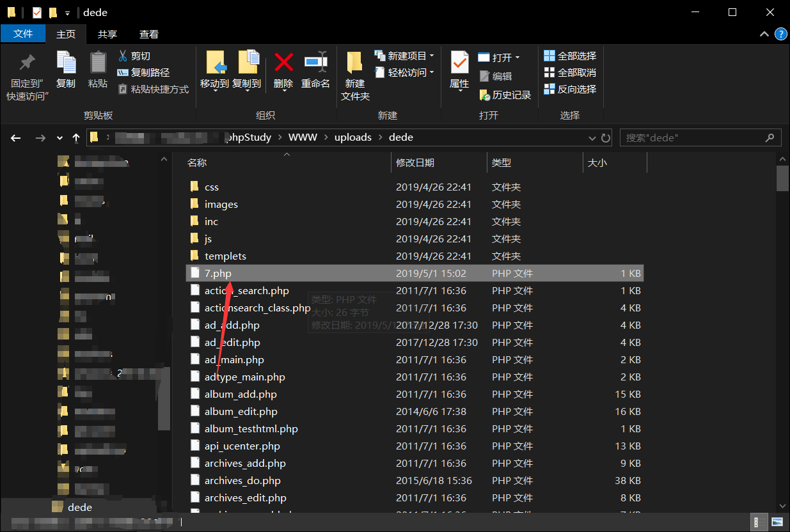The width and height of the screenshot is (790, 532).
Task: Switch to View (查看) tab
Action: [x=149, y=34]
